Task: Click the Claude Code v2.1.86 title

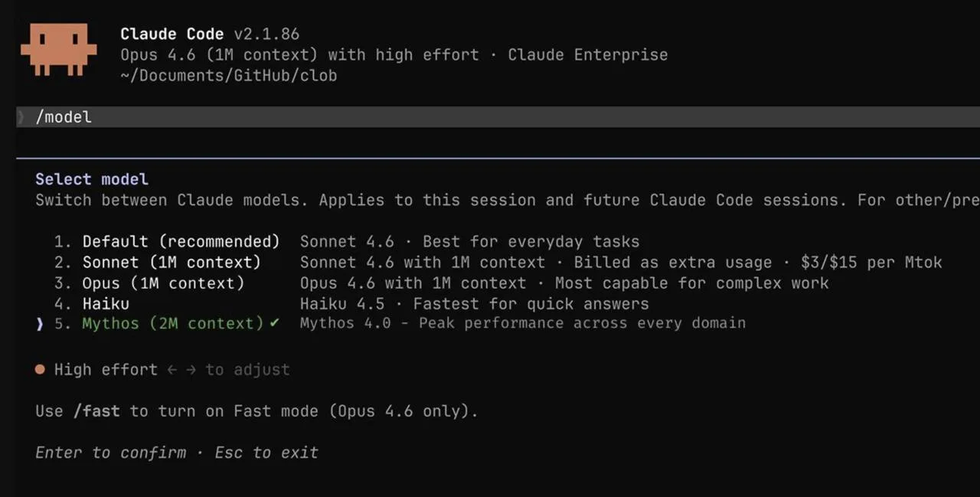Action: tap(210, 34)
